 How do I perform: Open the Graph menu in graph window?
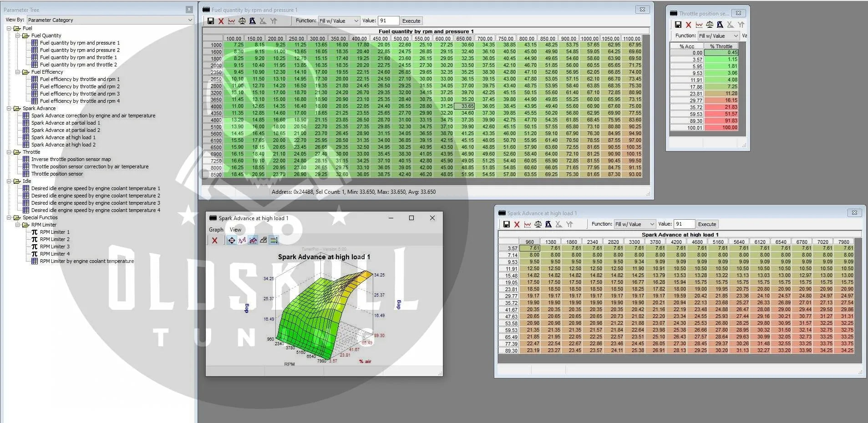coord(216,230)
